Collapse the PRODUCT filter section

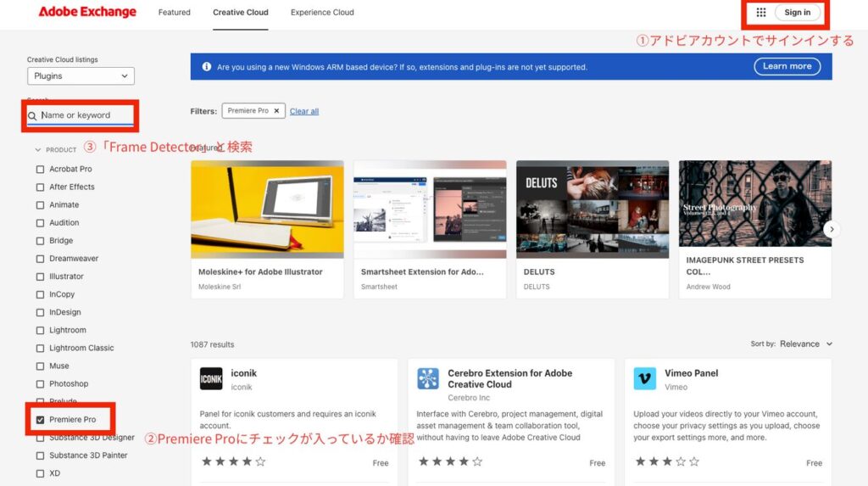click(55, 149)
